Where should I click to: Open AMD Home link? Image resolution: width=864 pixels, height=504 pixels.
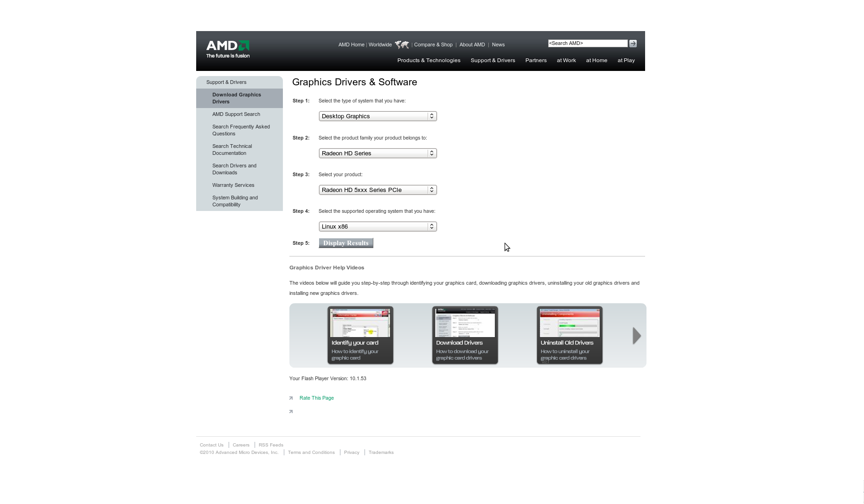click(351, 45)
